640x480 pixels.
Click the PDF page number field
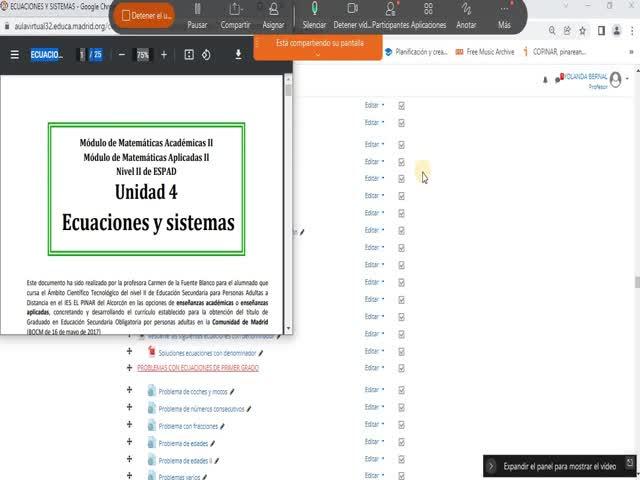pyautogui.click(x=82, y=55)
